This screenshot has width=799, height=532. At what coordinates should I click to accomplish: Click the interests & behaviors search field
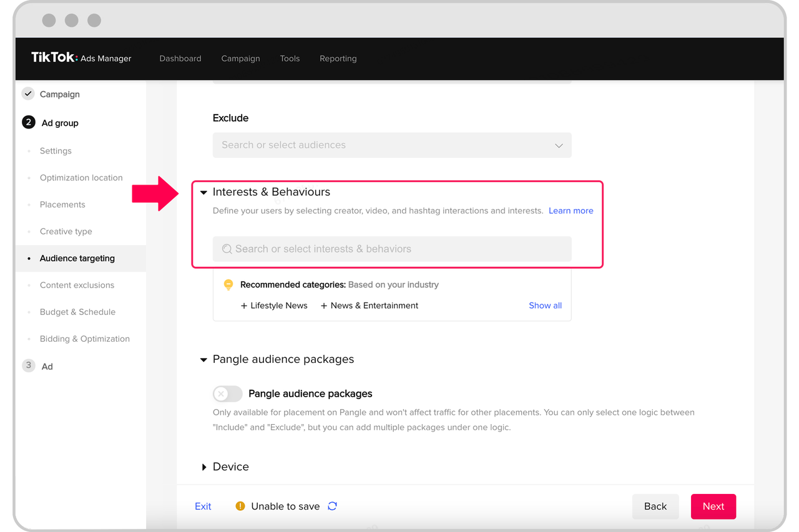click(x=392, y=249)
